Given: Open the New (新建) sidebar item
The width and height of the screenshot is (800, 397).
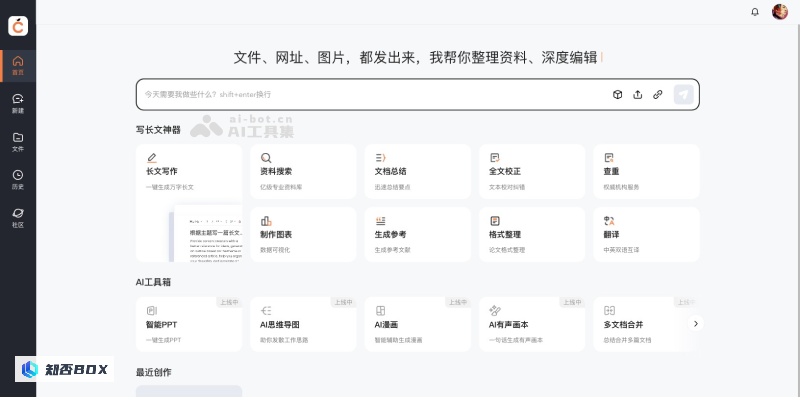Looking at the screenshot, I should 18,104.
